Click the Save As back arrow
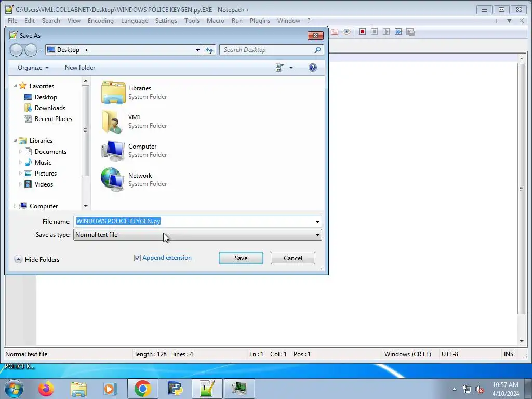The width and height of the screenshot is (532, 399). coord(16,50)
